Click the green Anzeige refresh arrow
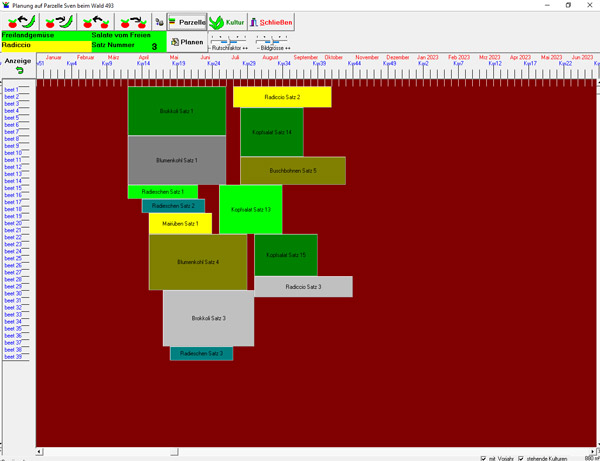The width and height of the screenshot is (600, 461). click(x=19, y=71)
